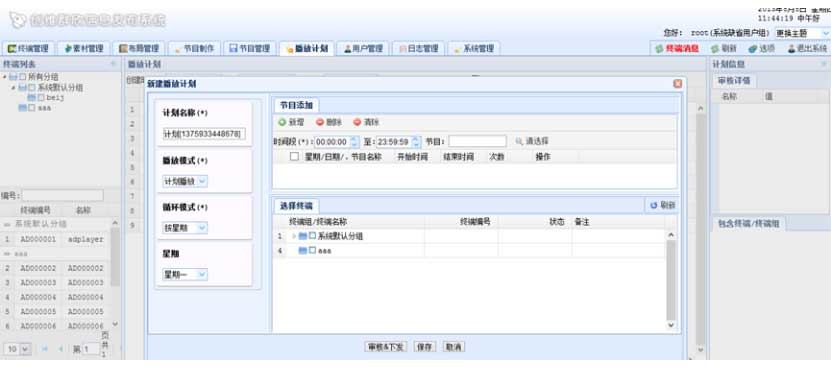Collapse the 所有分组 tree node
This screenshot has width=831, height=367.
click(4, 77)
